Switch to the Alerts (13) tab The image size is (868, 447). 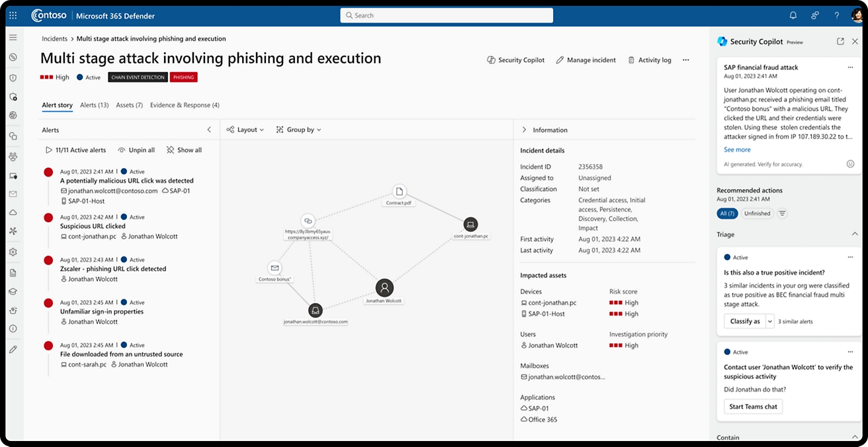[x=94, y=105]
